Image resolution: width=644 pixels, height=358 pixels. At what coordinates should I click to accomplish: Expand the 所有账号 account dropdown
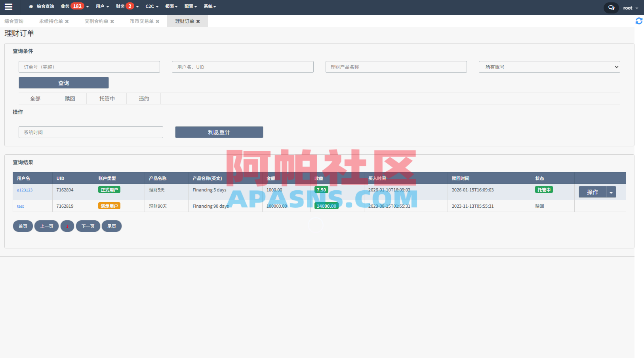coord(549,67)
